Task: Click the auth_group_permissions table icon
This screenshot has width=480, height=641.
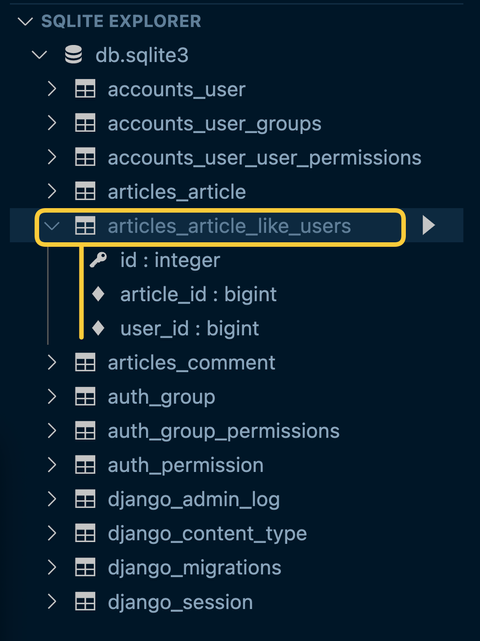Action: pyautogui.click(x=85, y=430)
